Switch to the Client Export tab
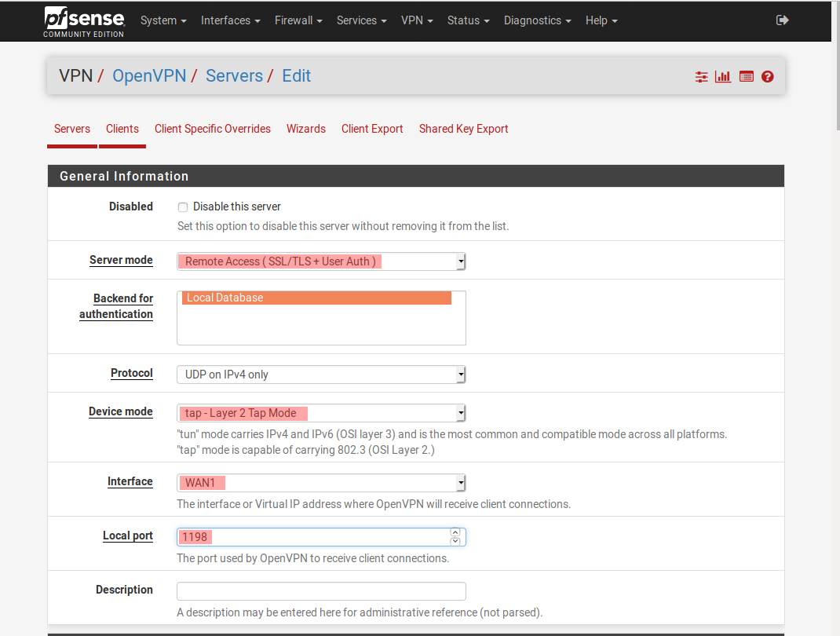Viewport: 840px width, 636px height. [372, 129]
